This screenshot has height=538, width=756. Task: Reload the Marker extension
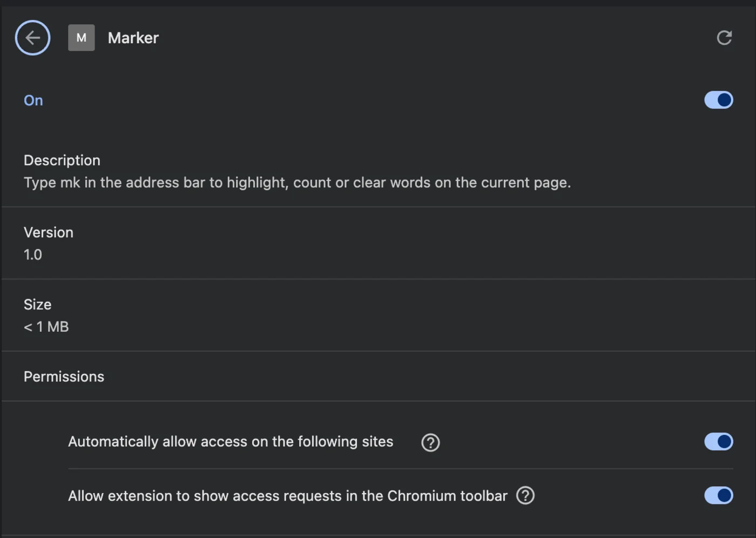pyautogui.click(x=724, y=38)
